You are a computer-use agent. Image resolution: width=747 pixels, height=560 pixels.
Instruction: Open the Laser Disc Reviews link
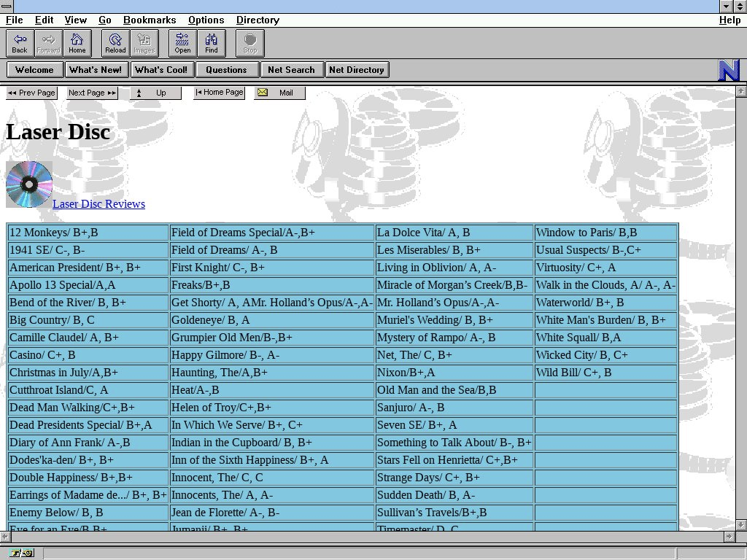[x=98, y=204]
